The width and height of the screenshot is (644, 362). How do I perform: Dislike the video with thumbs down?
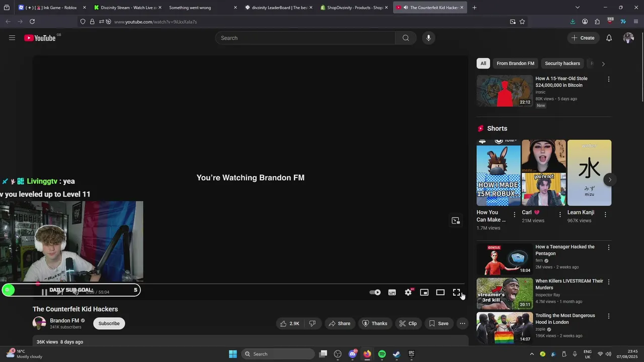coord(312,323)
